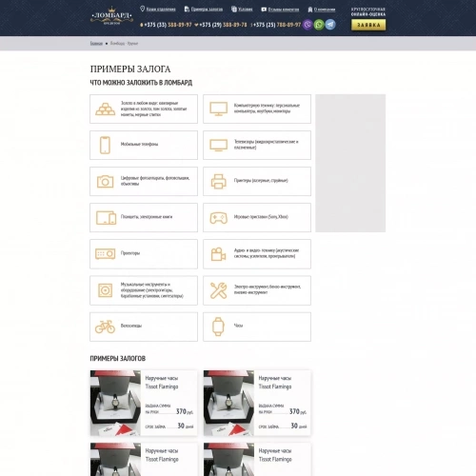Open first Tissot Flamingo watch thumbnail
The image size is (476, 476).
point(115,403)
